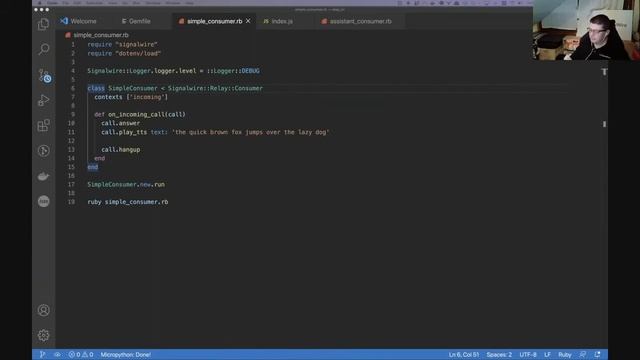Click 'Spaces: 2' indentation setting
Image resolution: width=640 pixels, height=360 pixels.
point(499,354)
